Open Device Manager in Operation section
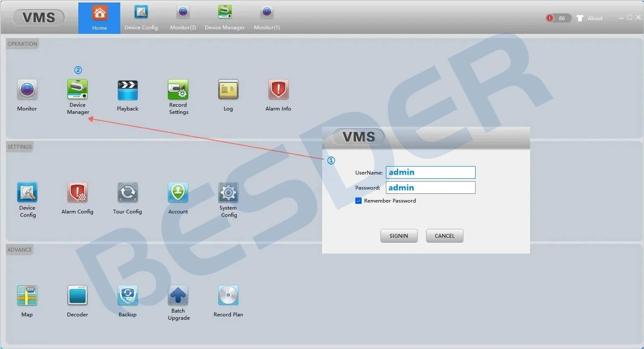The height and width of the screenshot is (349, 644). coord(78,89)
